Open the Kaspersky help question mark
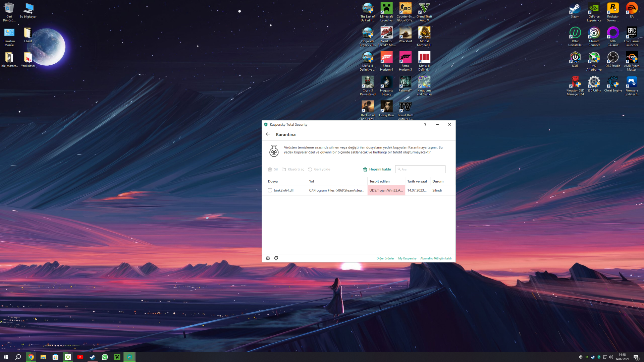 (425, 124)
